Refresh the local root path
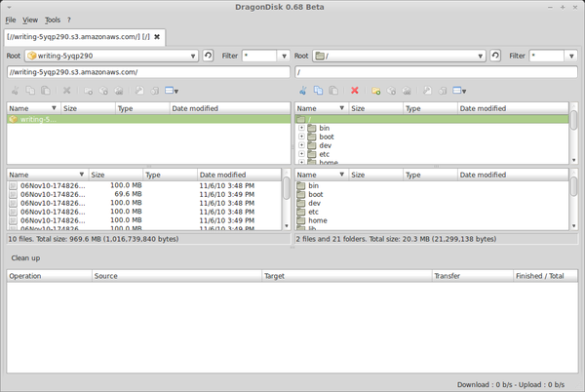585x392 pixels. pos(496,56)
